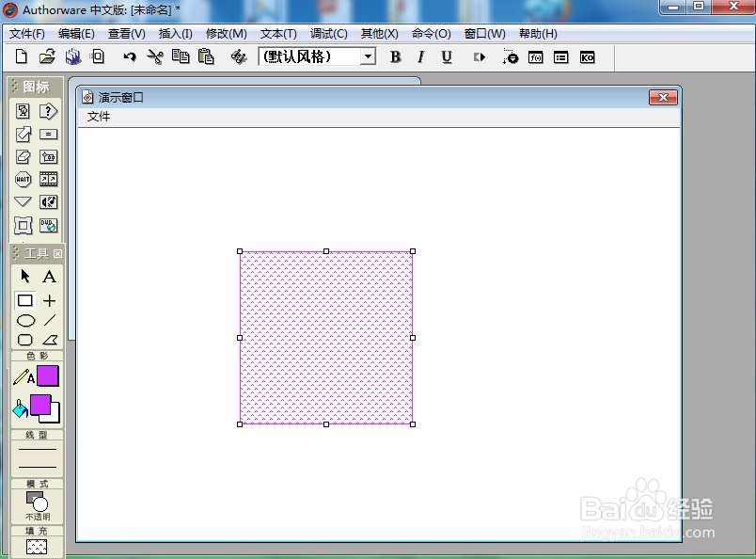Select the Display icon in the icon palette

23,111
